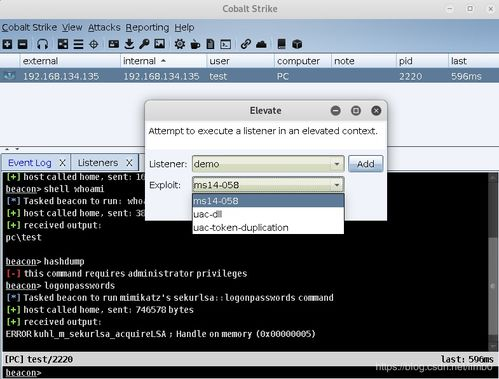The height and width of the screenshot is (379, 499).
Task: Switch to the Event Log tab
Action: point(30,163)
